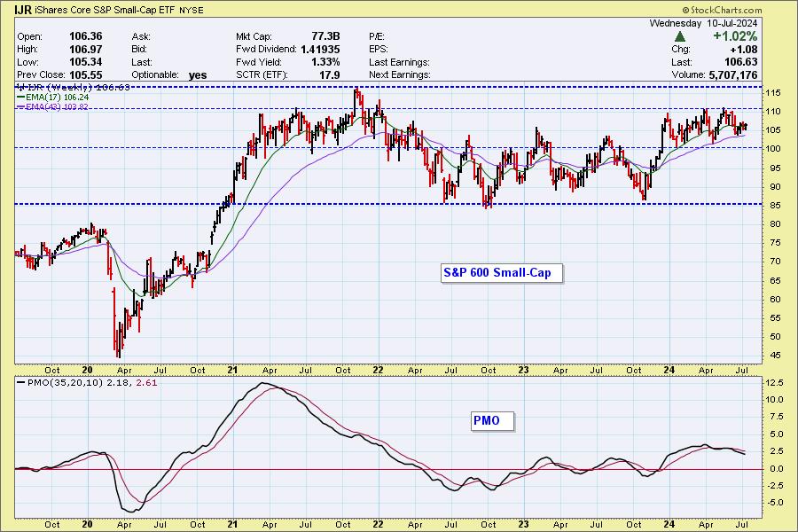The height and width of the screenshot is (532, 798).
Task: Click the Next Earnings label
Action: click(400, 74)
